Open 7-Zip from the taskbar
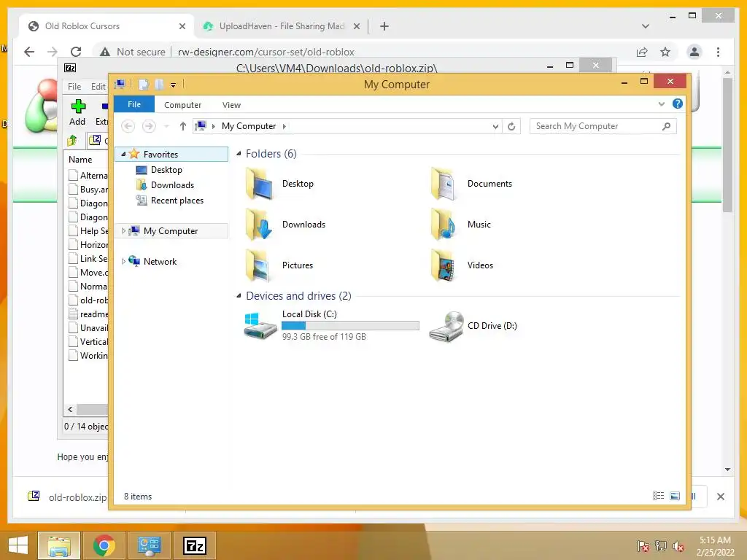 point(195,545)
